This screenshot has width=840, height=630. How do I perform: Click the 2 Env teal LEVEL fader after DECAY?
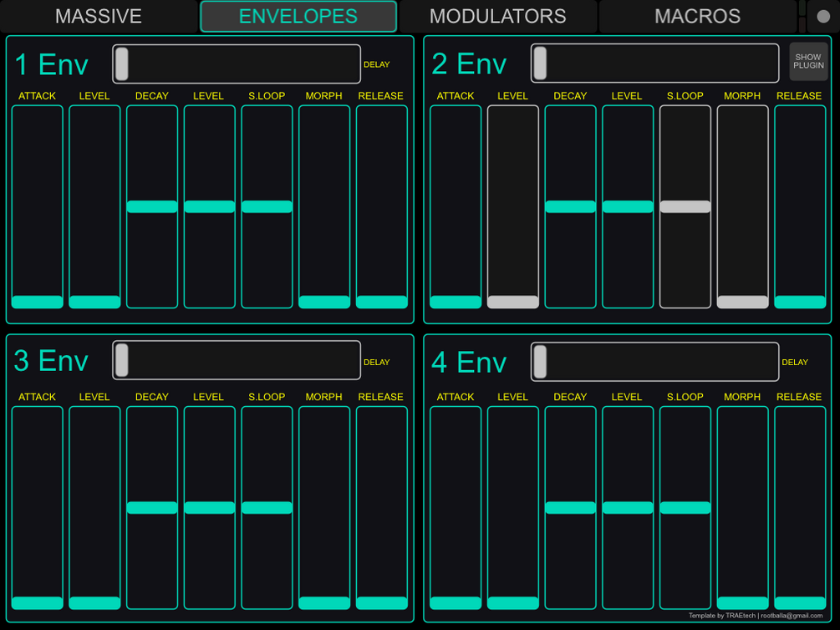pos(628,206)
